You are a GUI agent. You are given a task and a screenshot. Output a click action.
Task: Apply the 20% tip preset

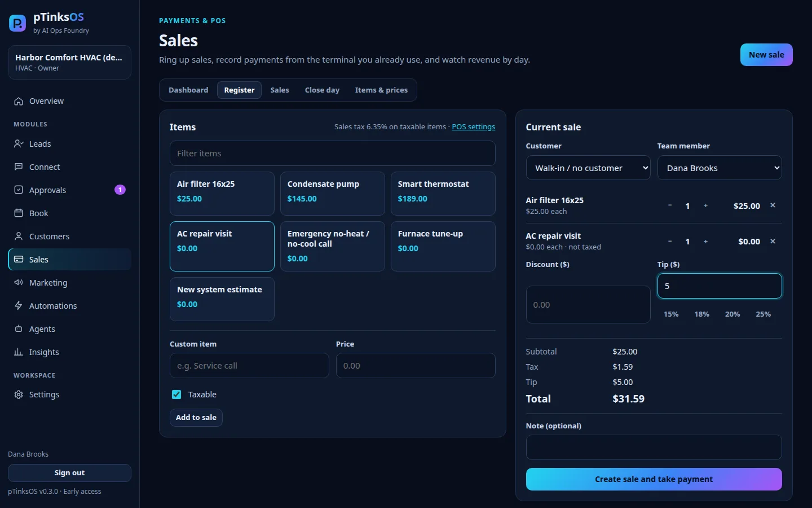[732, 314]
